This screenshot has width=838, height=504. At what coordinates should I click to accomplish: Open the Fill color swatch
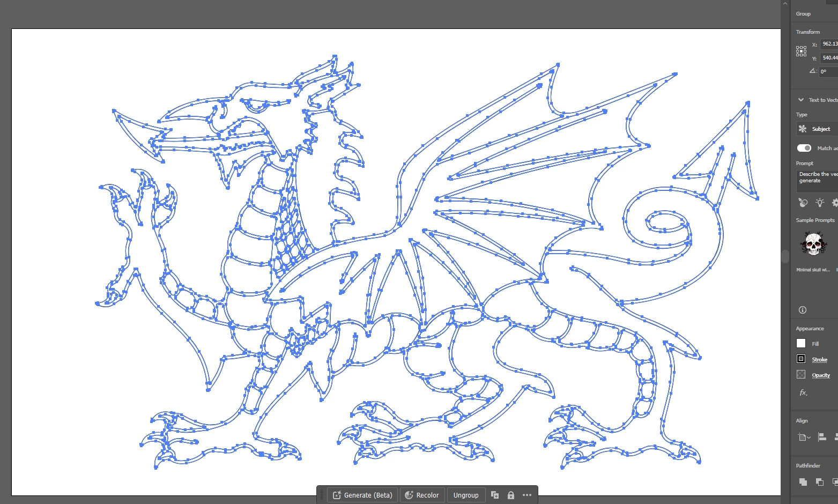click(x=801, y=344)
